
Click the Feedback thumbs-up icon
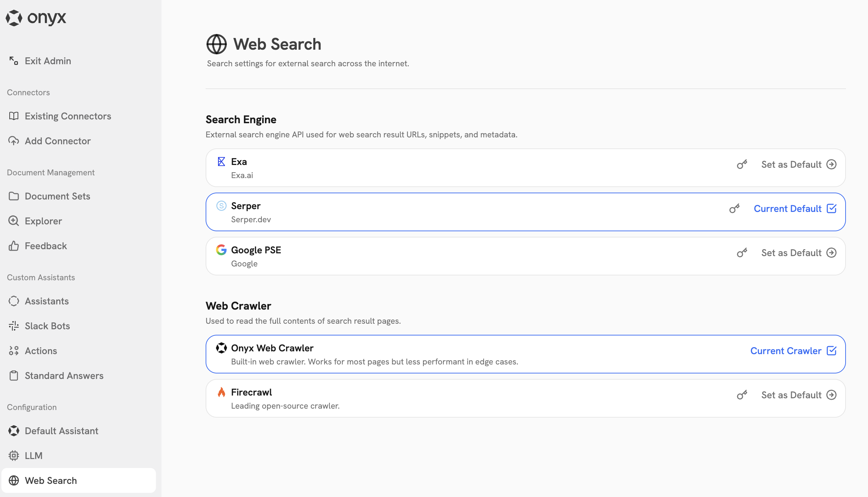[13, 246]
